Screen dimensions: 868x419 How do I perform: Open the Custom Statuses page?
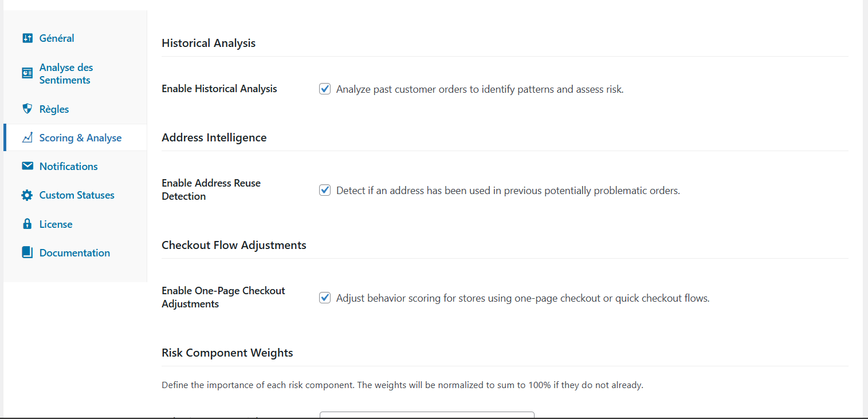[x=77, y=195]
